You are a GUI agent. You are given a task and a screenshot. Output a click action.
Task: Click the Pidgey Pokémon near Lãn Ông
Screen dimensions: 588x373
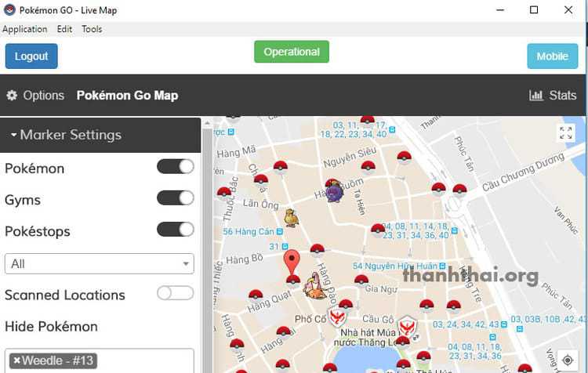[291, 217]
